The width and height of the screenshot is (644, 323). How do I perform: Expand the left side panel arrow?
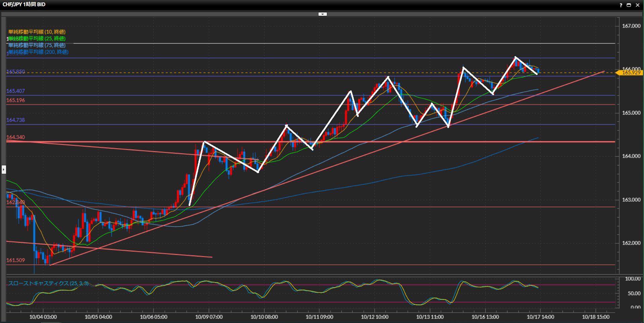pos(4,169)
